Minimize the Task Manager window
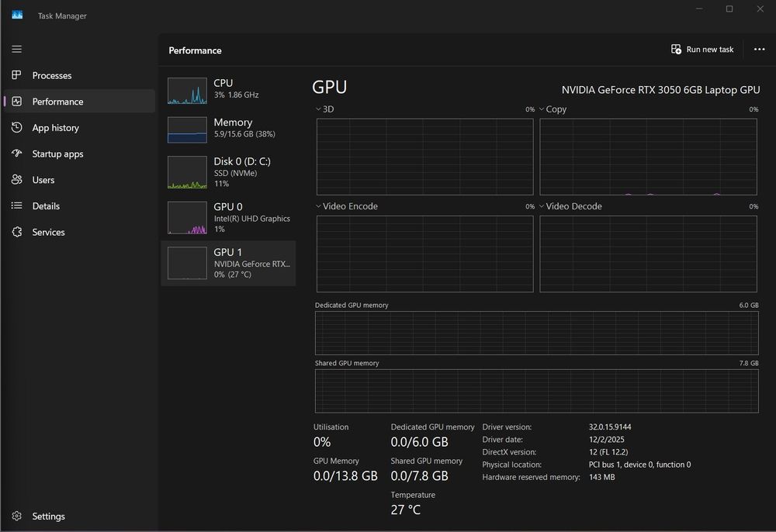The image size is (776, 532). pyautogui.click(x=699, y=9)
